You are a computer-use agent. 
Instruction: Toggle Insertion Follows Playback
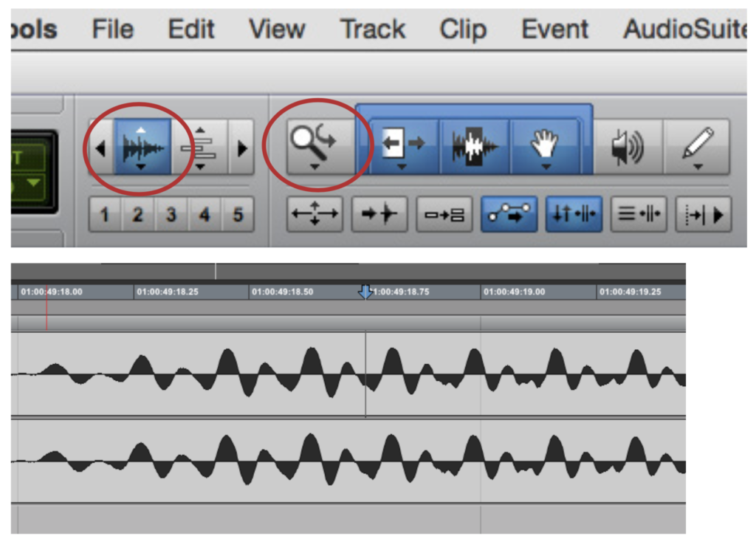704,214
